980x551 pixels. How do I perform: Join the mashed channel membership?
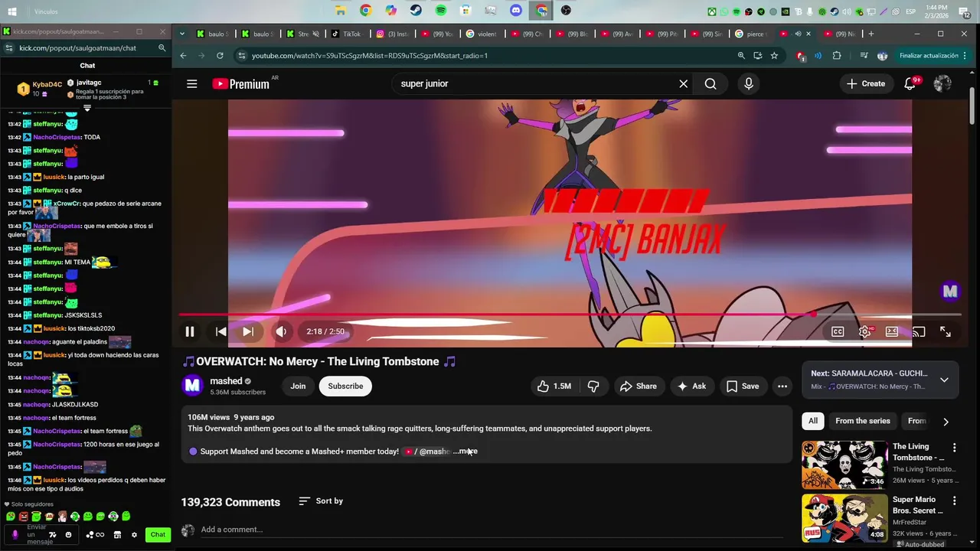(x=298, y=386)
